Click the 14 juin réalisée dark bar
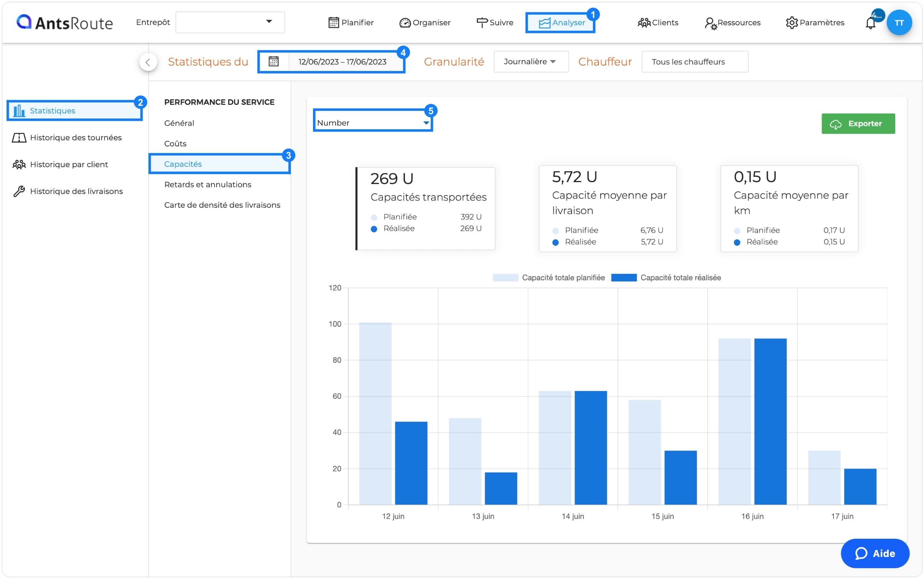 (x=591, y=447)
